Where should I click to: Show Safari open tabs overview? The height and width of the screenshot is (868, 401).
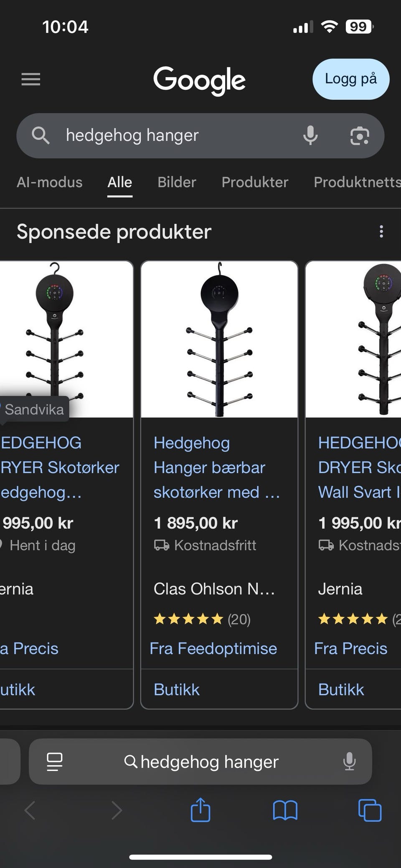click(x=370, y=810)
